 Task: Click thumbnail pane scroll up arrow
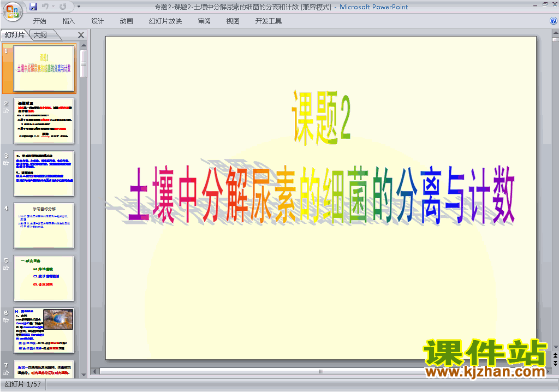84,46
